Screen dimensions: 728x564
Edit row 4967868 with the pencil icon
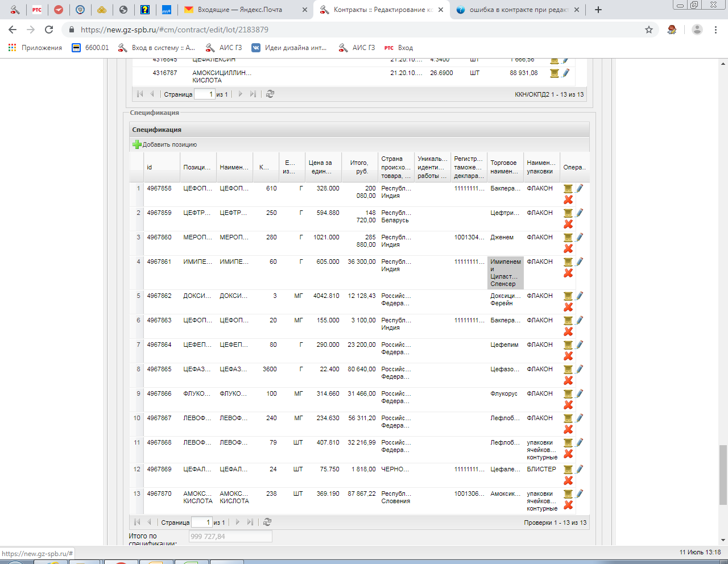580,442
